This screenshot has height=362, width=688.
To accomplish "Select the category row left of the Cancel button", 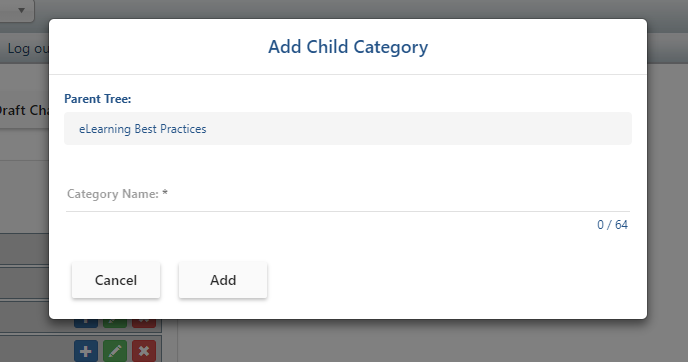I will click(24, 283).
